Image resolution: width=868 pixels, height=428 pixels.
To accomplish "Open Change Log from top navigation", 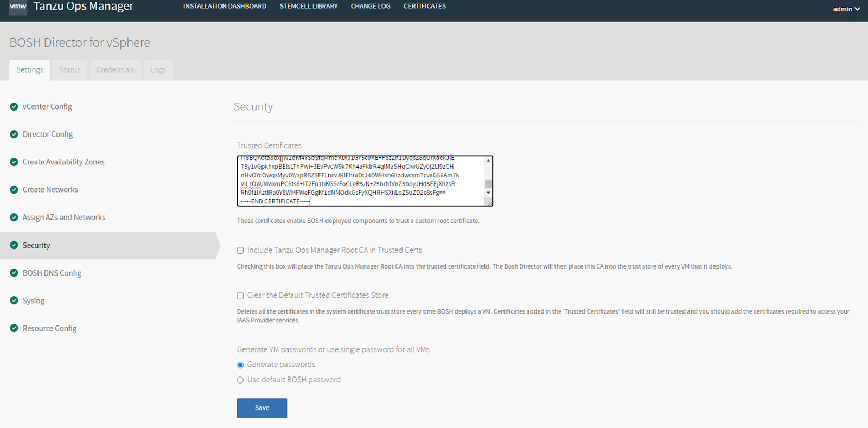I will 371,7.
